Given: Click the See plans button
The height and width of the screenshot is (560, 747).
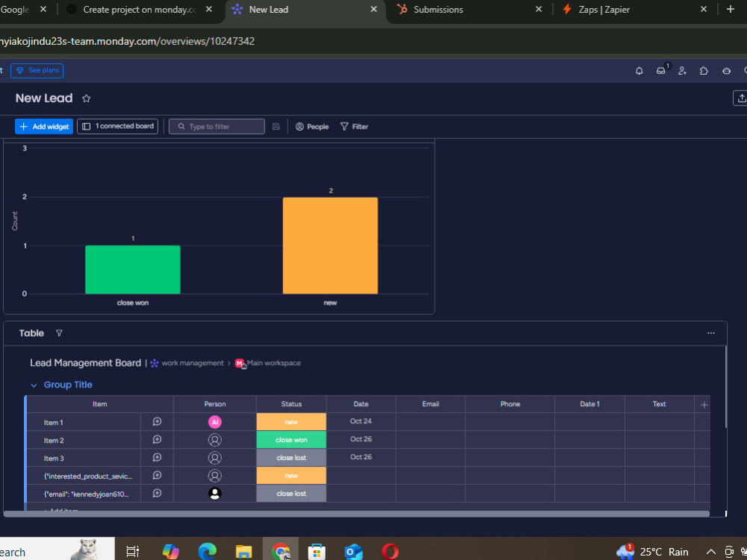Looking at the screenshot, I should coord(37,70).
